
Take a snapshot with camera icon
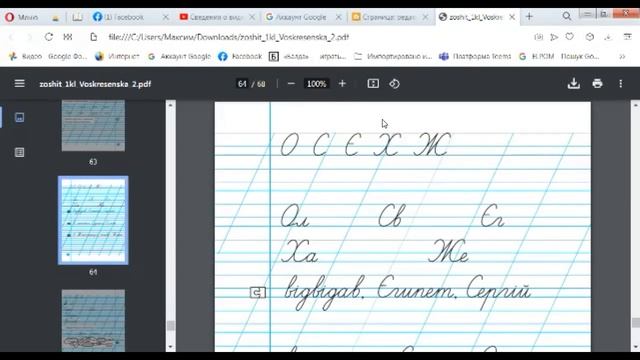pyautogui.click(x=539, y=37)
